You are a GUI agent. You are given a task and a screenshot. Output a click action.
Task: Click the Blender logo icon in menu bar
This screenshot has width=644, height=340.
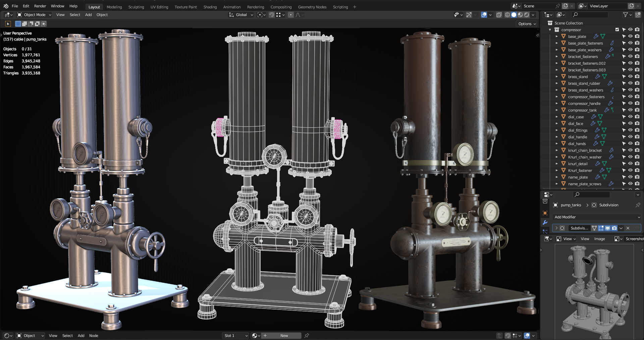point(6,6)
